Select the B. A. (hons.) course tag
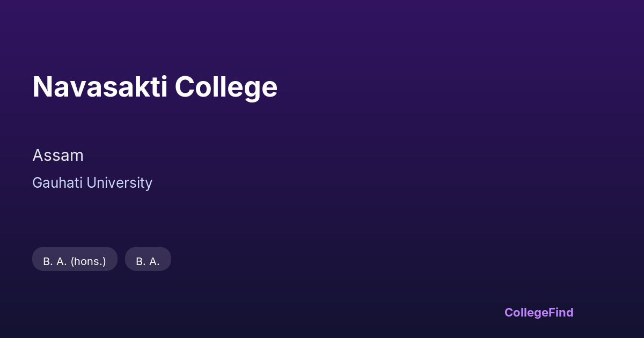The height and width of the screenshot is (338, 644). coord(75,261)
